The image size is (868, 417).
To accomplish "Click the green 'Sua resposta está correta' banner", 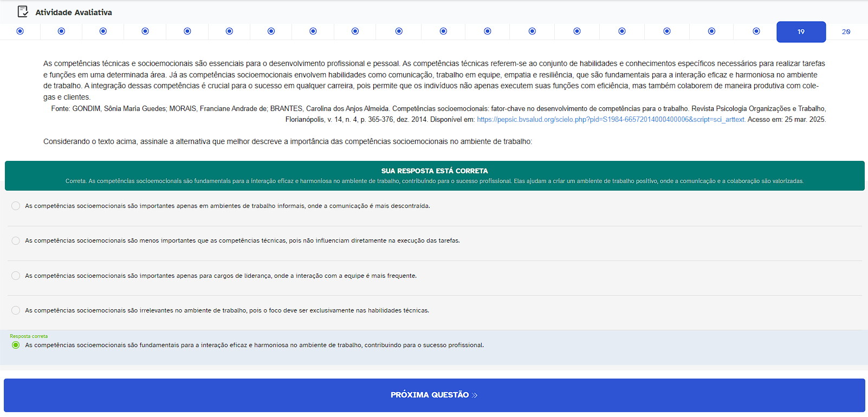I will [435, 175].
